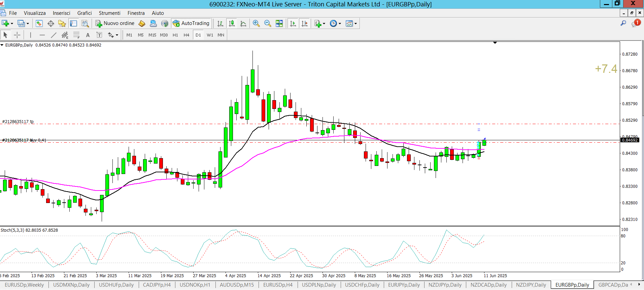Switch to NZDJPY,Daily chart tab
The image size is (644, 290).
531,285
